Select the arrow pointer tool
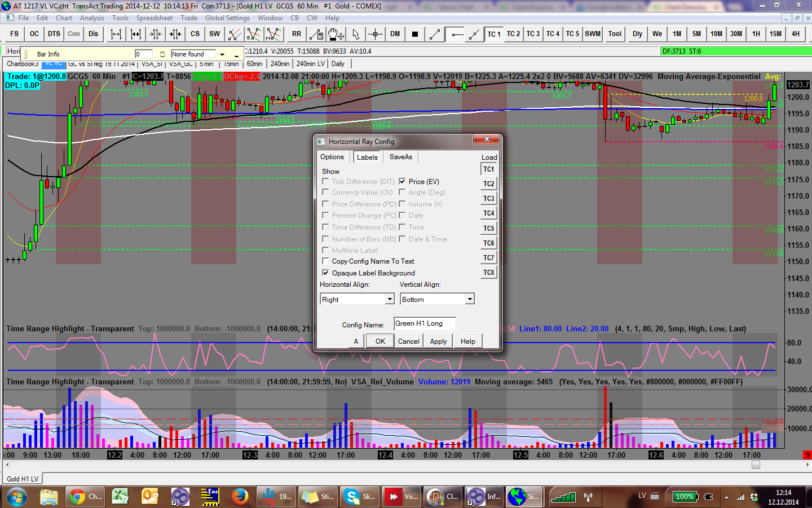The image size is (812, 508). pos(355,34)
